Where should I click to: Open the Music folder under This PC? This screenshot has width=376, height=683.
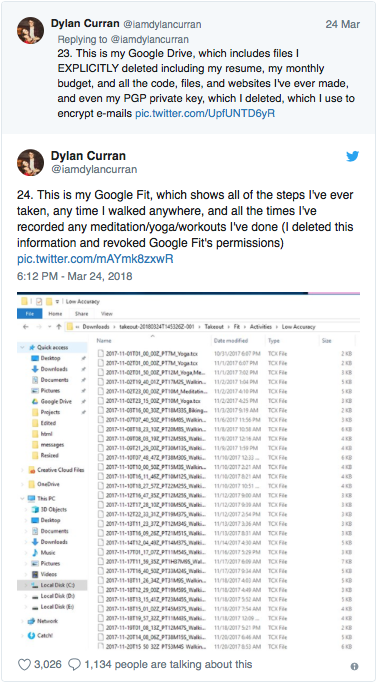pyautogui.click(x=48, y=553)
